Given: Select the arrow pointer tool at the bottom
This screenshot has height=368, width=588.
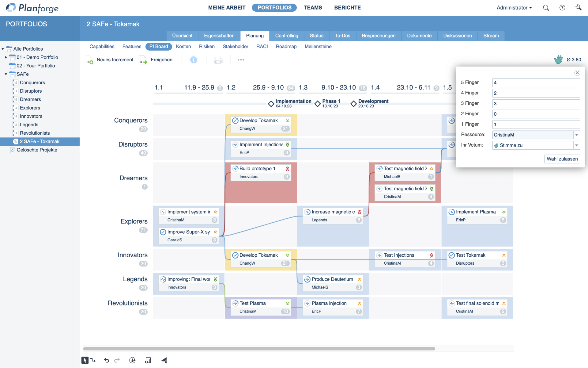Looking at the screenshot, I should (85, 360).
